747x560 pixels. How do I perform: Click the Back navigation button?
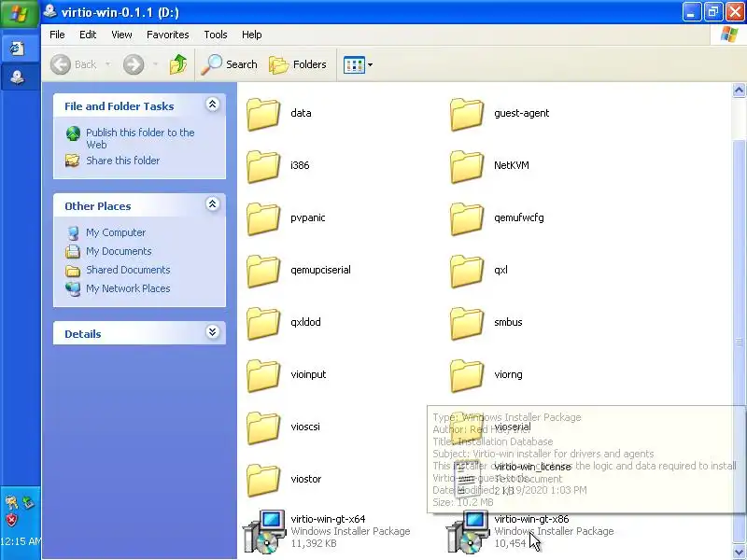coord(74,64)
